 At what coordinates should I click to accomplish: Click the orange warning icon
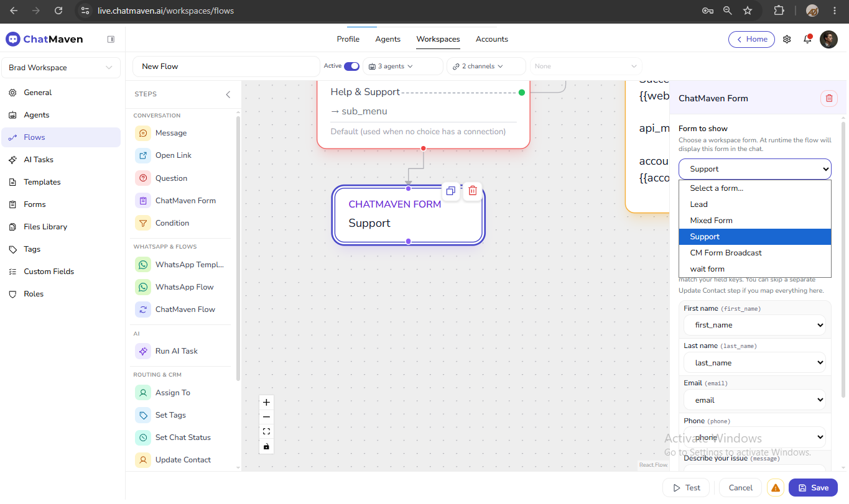click(776, 488)
